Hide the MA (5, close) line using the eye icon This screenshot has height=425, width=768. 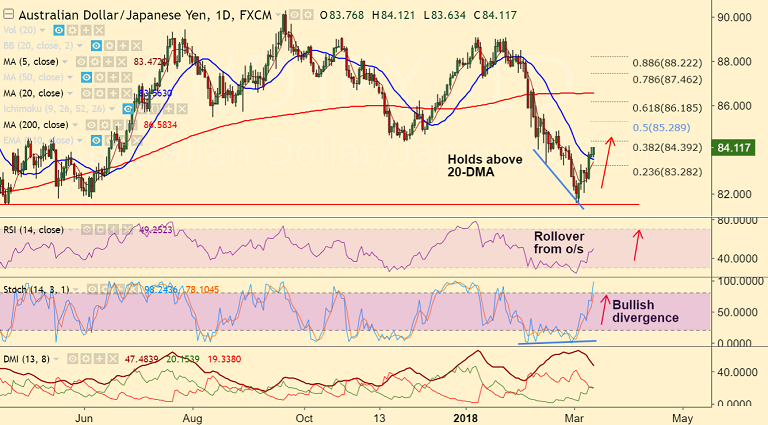pos(81,62)
